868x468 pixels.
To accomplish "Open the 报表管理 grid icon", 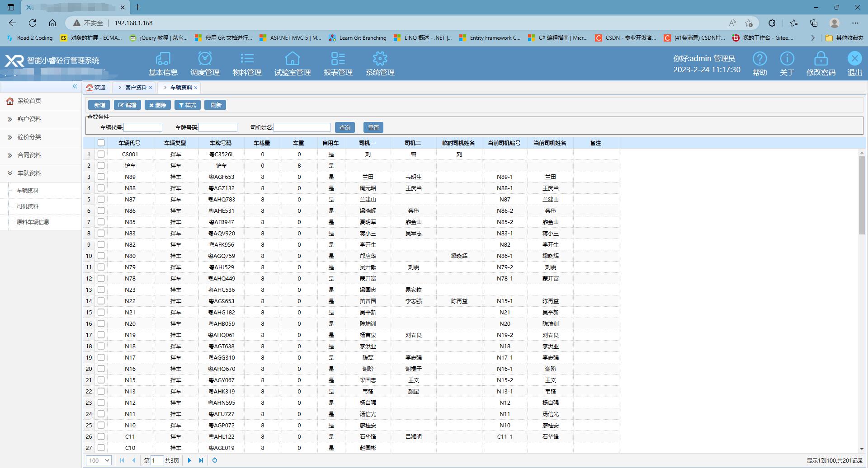I will pyautogui.click(x=338, y=59).
